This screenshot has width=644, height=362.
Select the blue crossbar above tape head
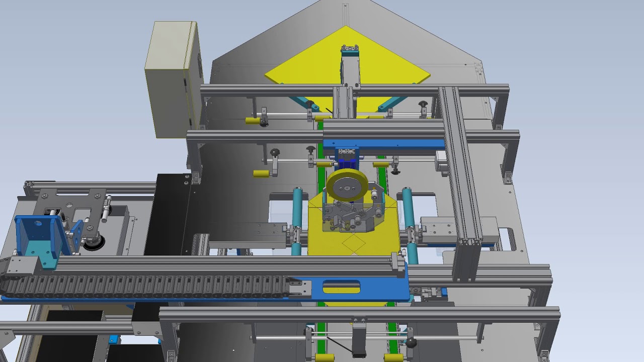383,144
